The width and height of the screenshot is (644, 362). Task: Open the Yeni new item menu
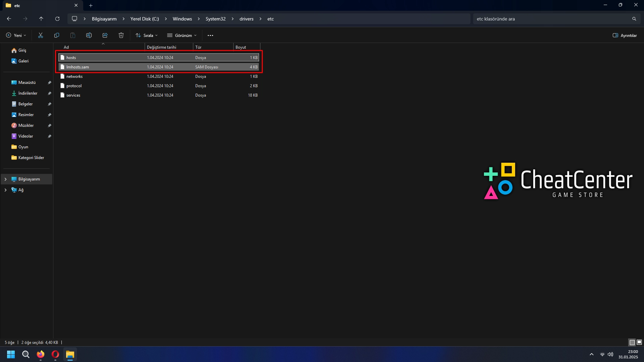[x=16, y=35]
